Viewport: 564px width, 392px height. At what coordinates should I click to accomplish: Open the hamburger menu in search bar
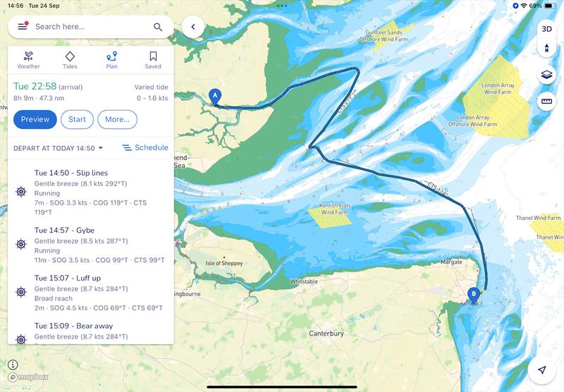(23, 26)
